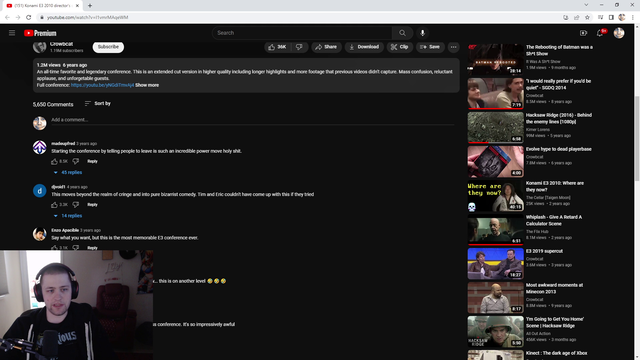Viewport: 640px width, 360px height.
Task: Go back in browser history
Action: pos(7,18)
